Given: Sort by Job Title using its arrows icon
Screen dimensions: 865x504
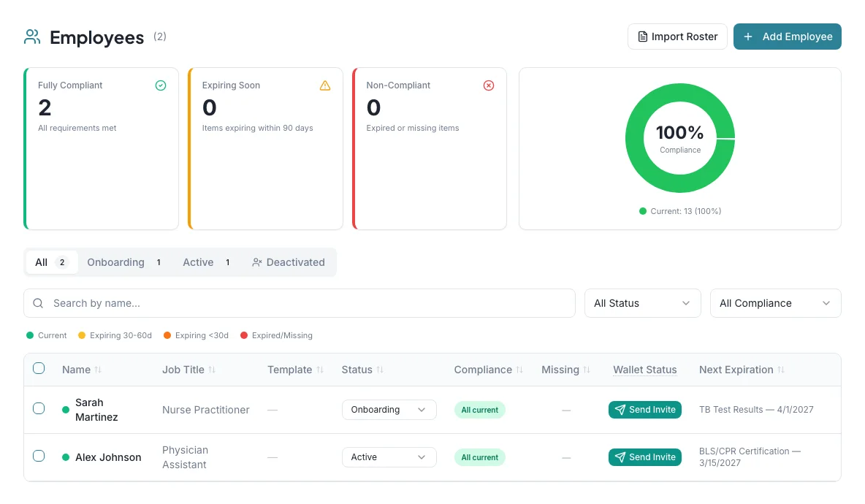Looking at the screenshot, I should 212,370.
